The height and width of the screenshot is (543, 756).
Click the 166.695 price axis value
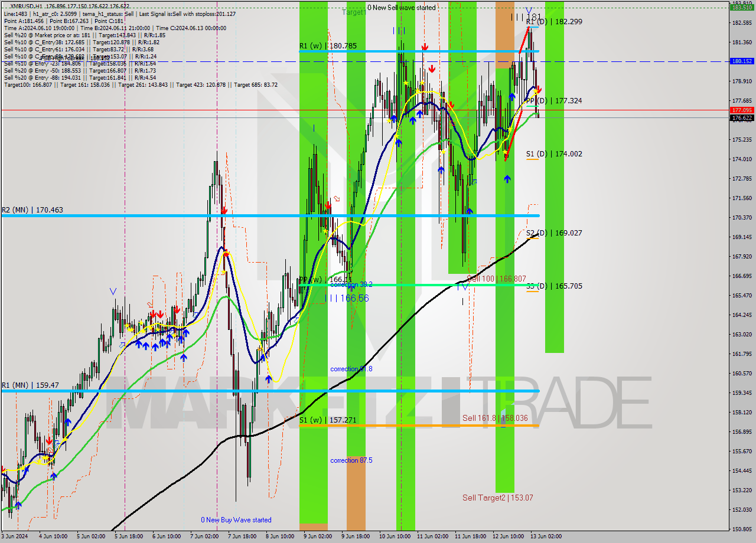coord(742,276)
